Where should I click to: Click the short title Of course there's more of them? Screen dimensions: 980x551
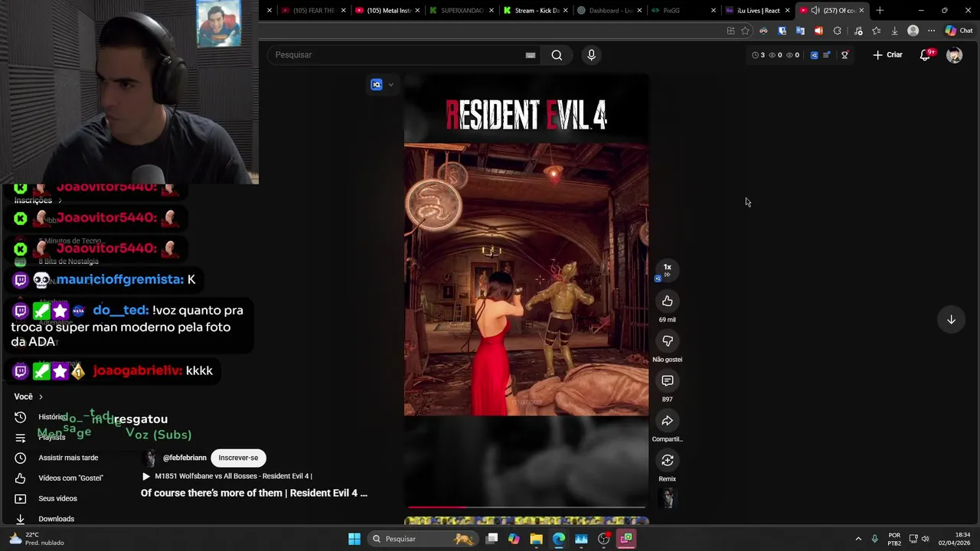(254, 494)
